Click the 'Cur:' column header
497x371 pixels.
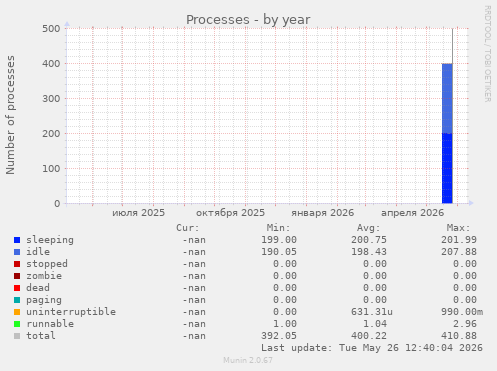pyautogui.click(x=188, y=228)
